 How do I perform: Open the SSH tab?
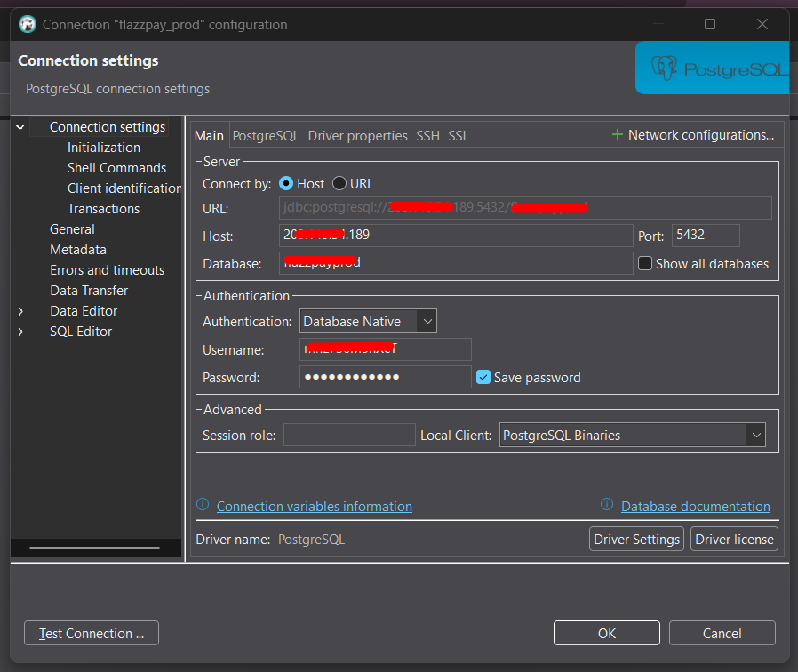pyautogui.click(x=427, y=136)
